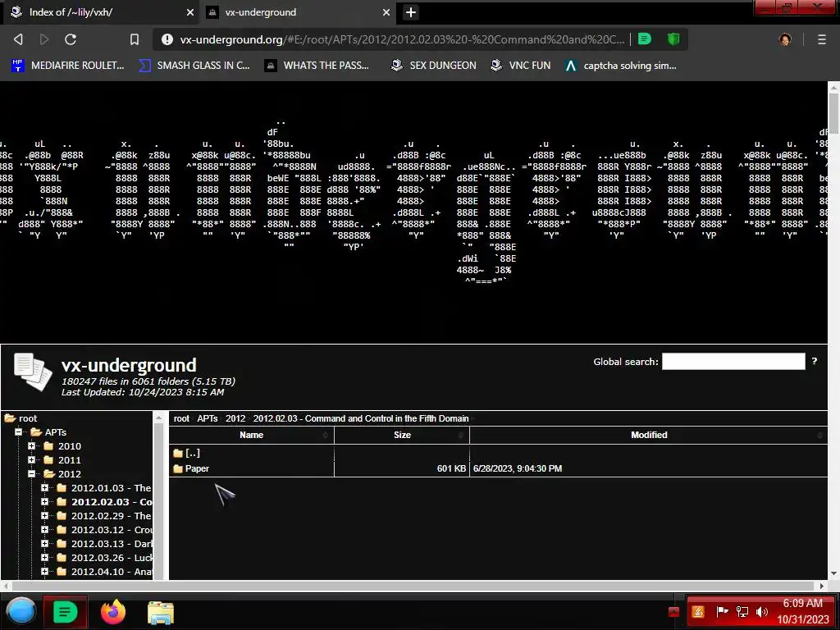Expand the 2011 folder node
The image size is (840, 630).
(32, 459)
